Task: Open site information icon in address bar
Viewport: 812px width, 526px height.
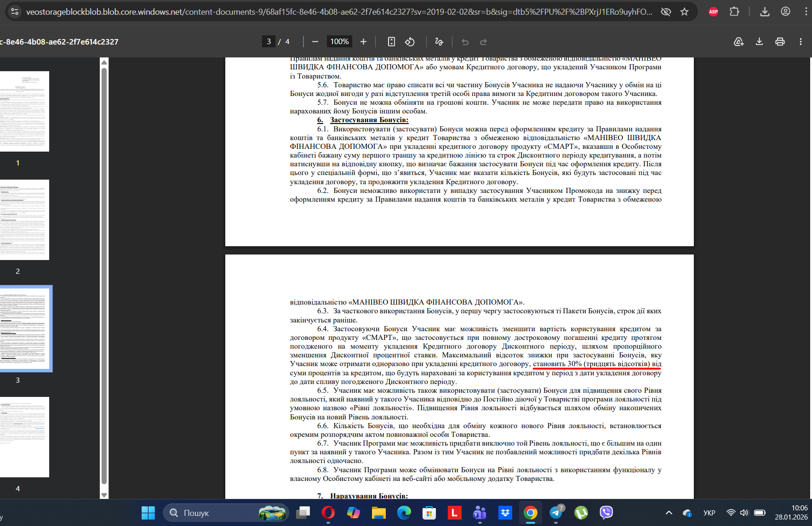Action: coord(15,12)
